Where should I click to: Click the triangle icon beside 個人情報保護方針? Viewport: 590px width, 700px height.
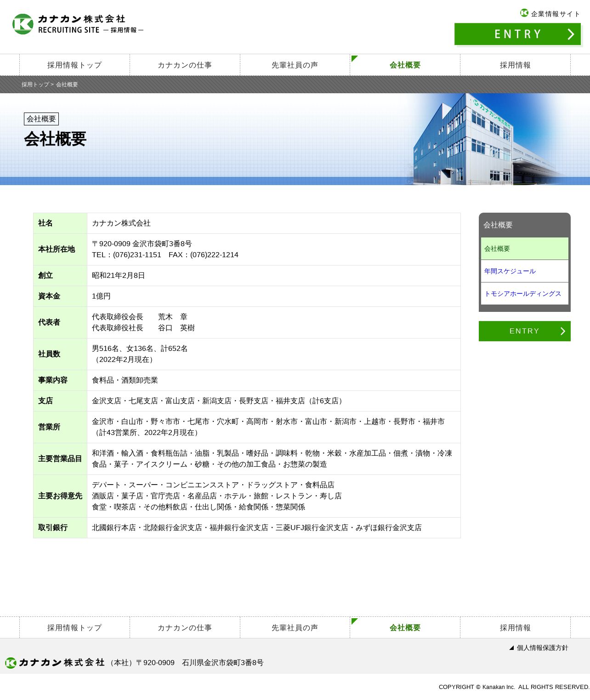(511, 648)
